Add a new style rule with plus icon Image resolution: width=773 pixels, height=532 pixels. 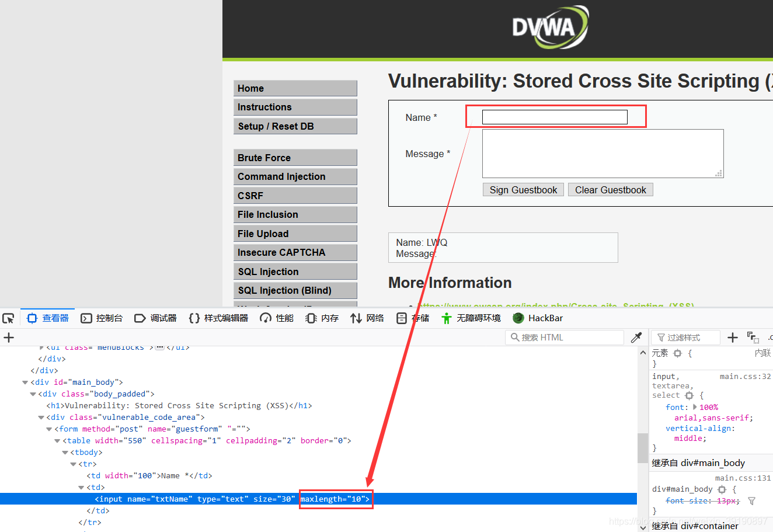[733, 338]
